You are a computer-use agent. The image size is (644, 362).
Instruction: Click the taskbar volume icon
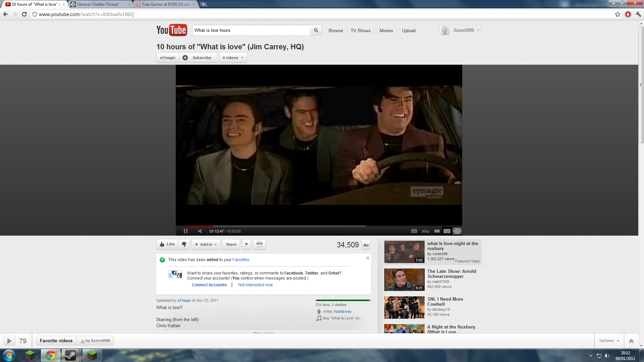607,356
